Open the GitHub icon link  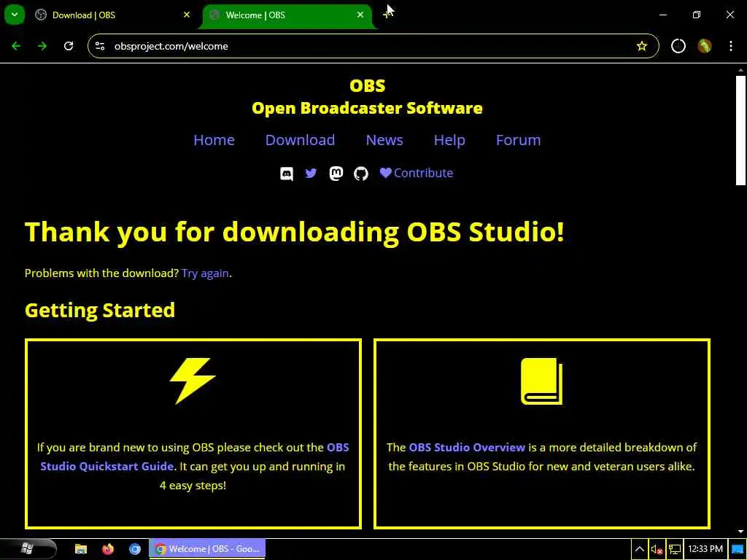[360, 174]
